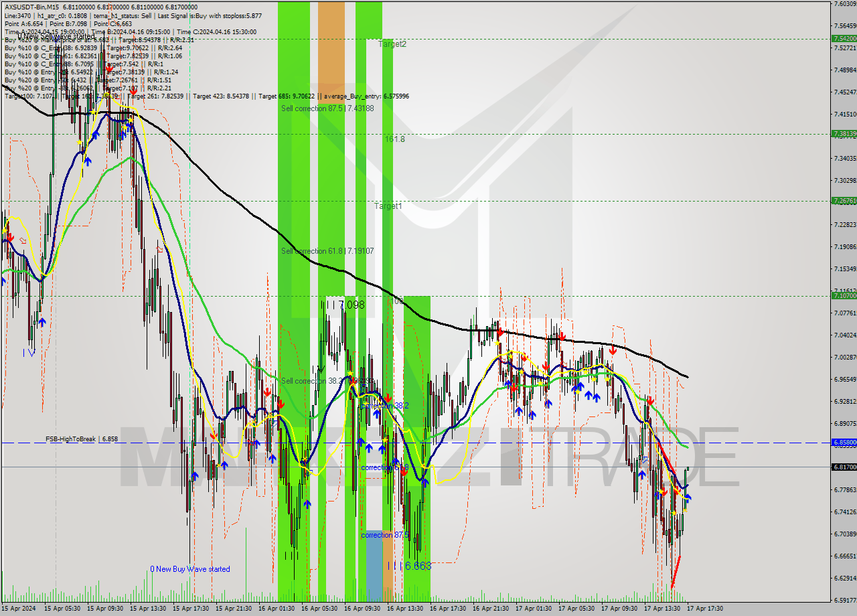Click the Target2 level label
The width and height of the screenshot is (857, 616).
[392, 44]
